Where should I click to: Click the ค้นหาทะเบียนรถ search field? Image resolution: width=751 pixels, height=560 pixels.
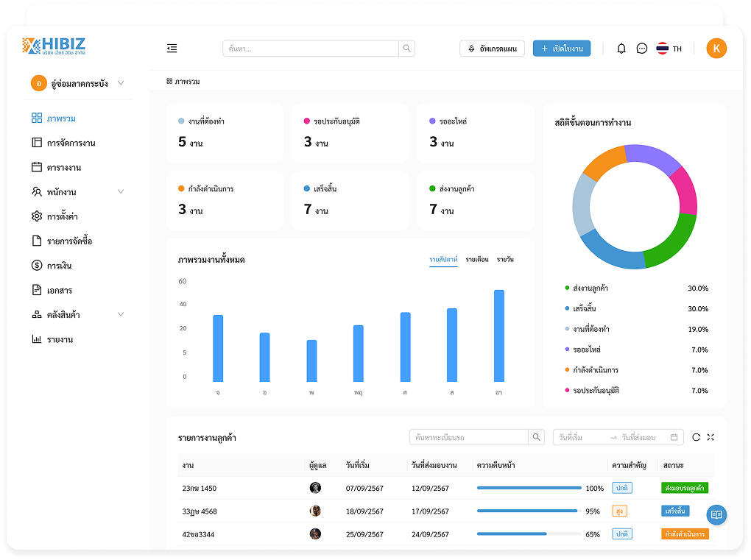pyautogui.click(x=469, y=437)
